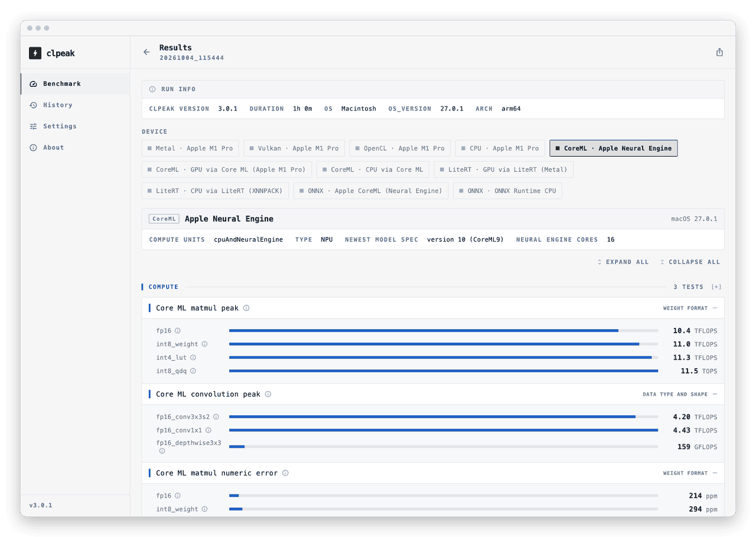Select CPU · Apple M1 Pro device

(500, 148)
